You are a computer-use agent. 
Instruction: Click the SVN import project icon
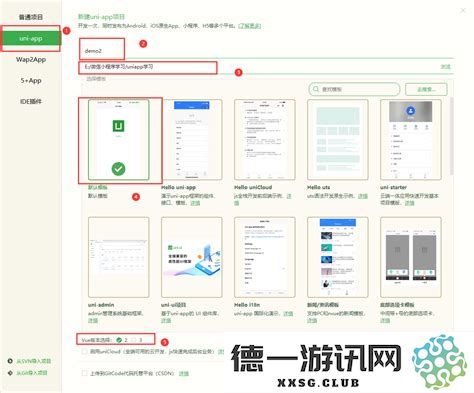pyautogui.click(x=10, y=361)
